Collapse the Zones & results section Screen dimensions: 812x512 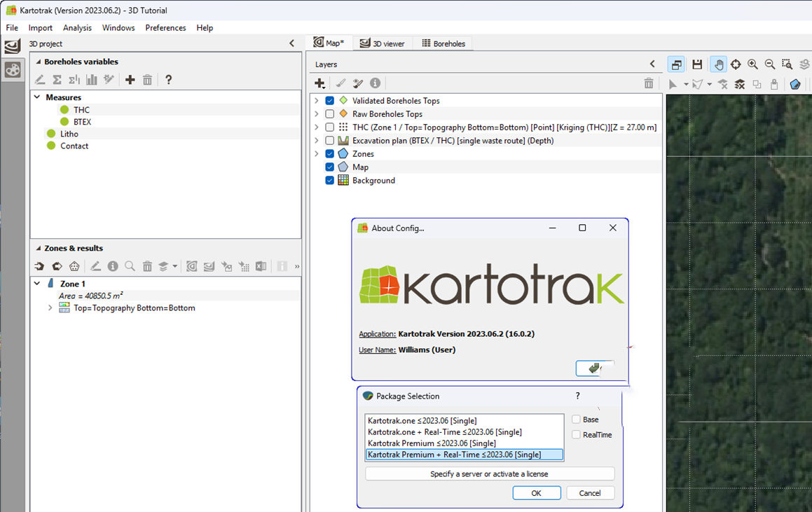38,248
